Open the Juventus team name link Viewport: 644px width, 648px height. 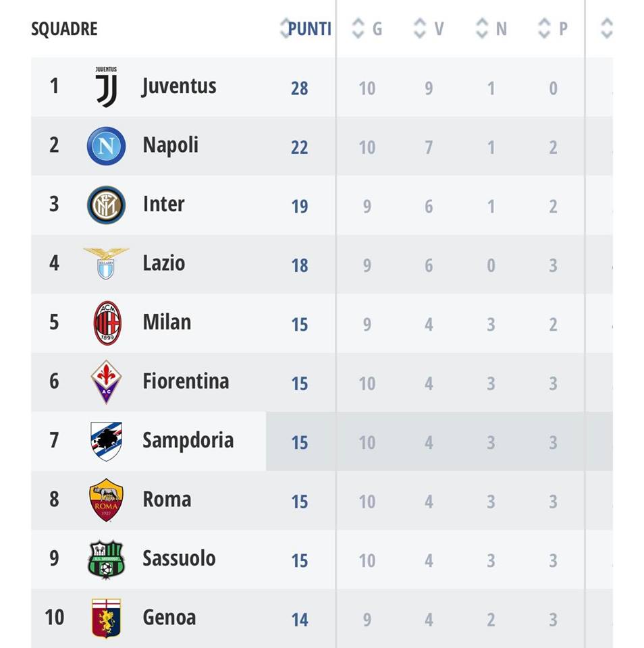click(x=179, y=86)
